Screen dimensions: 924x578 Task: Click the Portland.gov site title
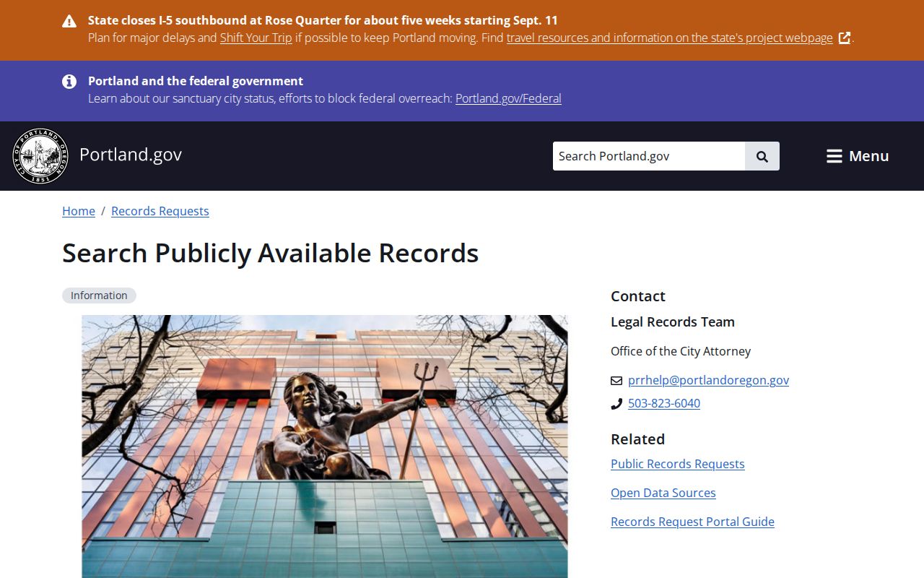(x=131, y=155)
